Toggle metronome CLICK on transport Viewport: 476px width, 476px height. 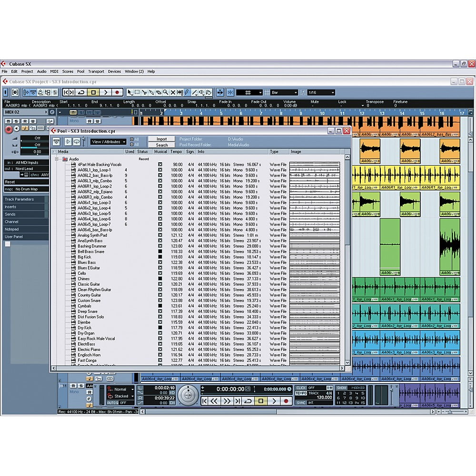pyautogui.click(x=301, y=388)
